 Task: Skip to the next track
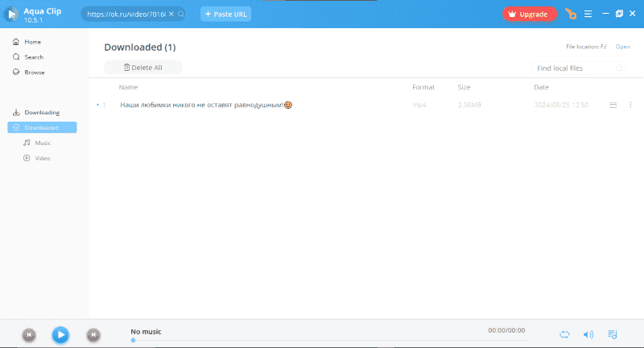(x=93, y=334)
